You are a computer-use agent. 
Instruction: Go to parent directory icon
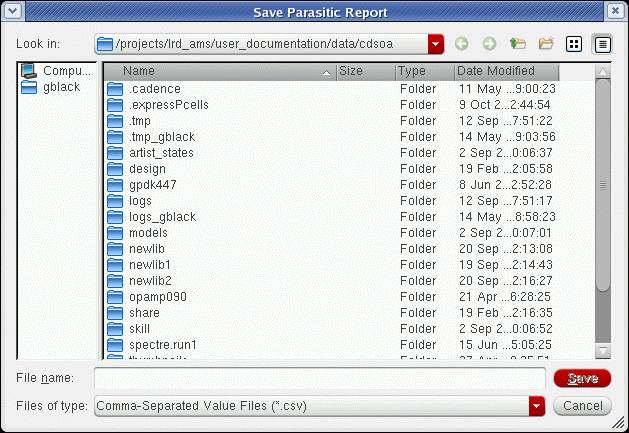(517, 43)
